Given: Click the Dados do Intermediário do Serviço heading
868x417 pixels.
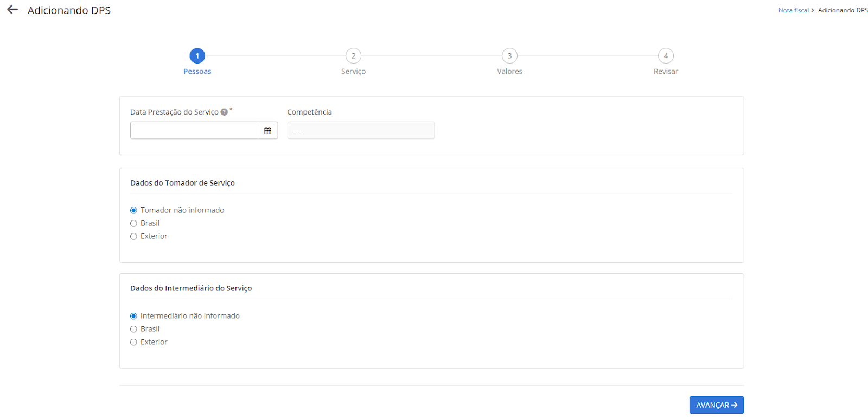Looking at the screenshot, I should click(x=191, y=288).
